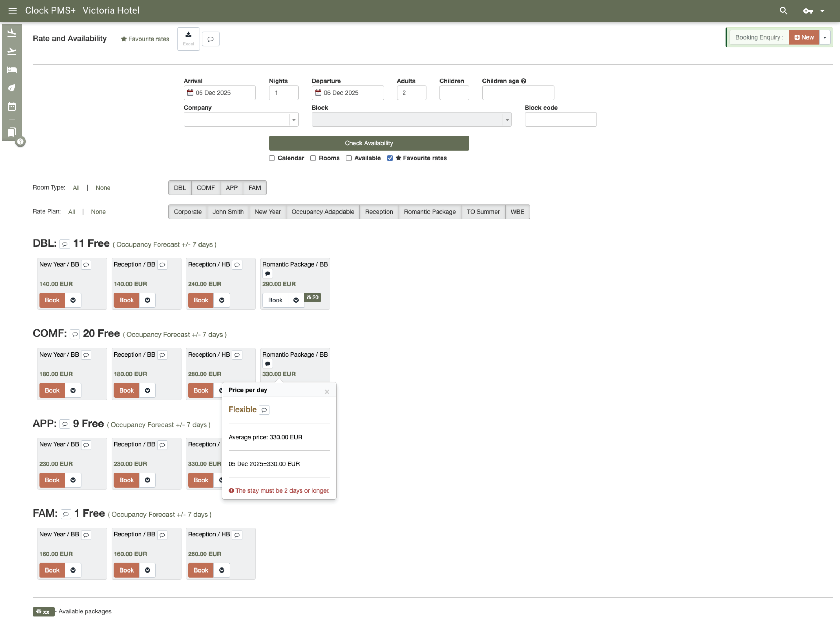Click the search magnifier icon
This screenshot has height=632, width=840.
(x=783, y=11)
